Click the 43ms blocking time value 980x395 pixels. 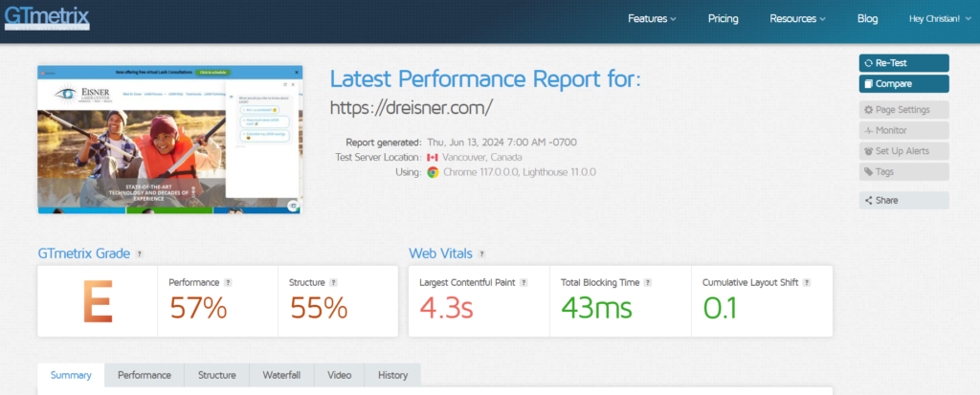tap(596, 308)
